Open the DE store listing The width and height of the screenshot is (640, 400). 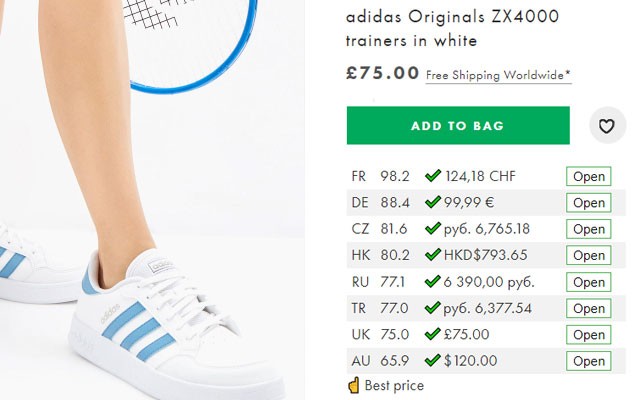(589, 203)
